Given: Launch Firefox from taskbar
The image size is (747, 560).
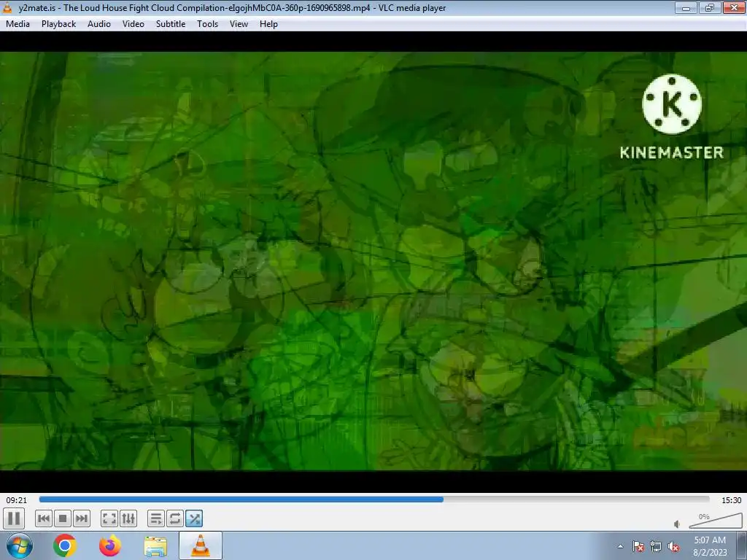Looking at the screenshot, I should coord(110,545).
